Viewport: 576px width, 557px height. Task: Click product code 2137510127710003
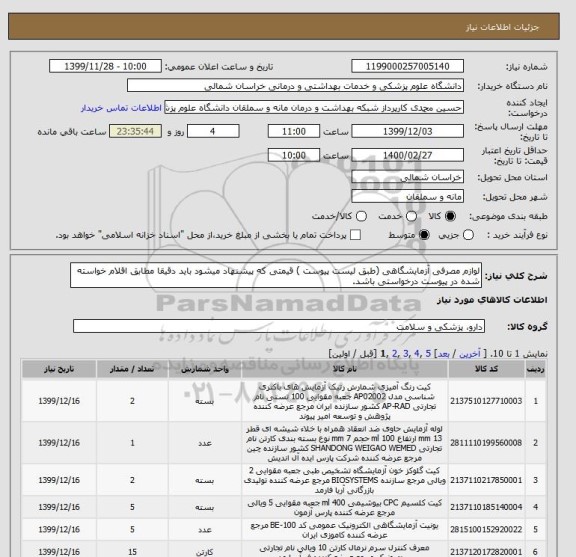pyautogui.click(x=486, y=401)
